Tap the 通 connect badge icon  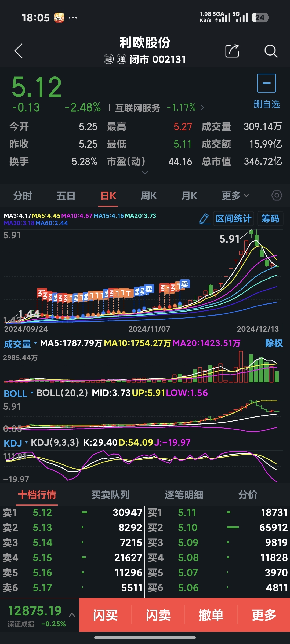pyautogui.click(x=121, y=59)
